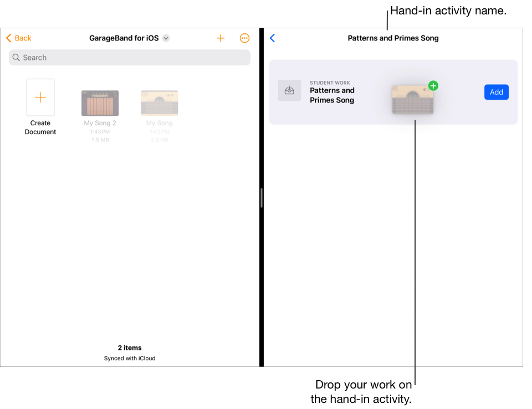Select the Patterns and Primes Song title
Screen dimensions: 532x409
tap(393, 38)
